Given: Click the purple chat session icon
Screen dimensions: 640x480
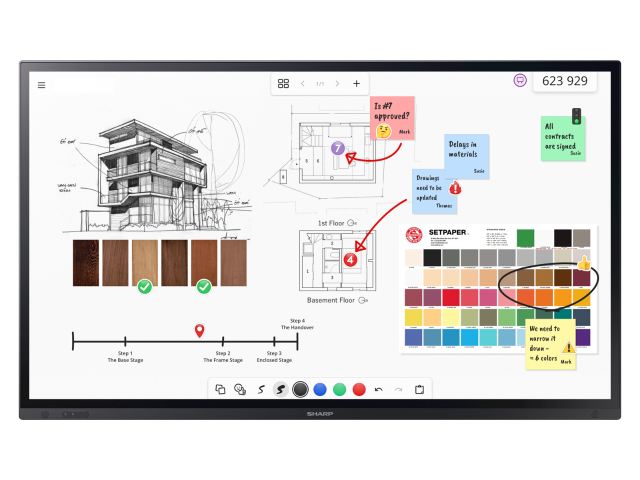Looking at the screenshot, I should tap(520, 80).
